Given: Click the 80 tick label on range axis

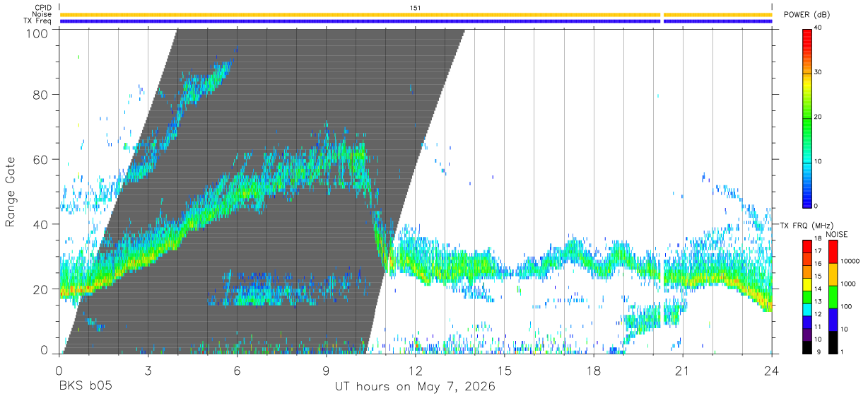Looking at the screenshot, I should 42,95.
